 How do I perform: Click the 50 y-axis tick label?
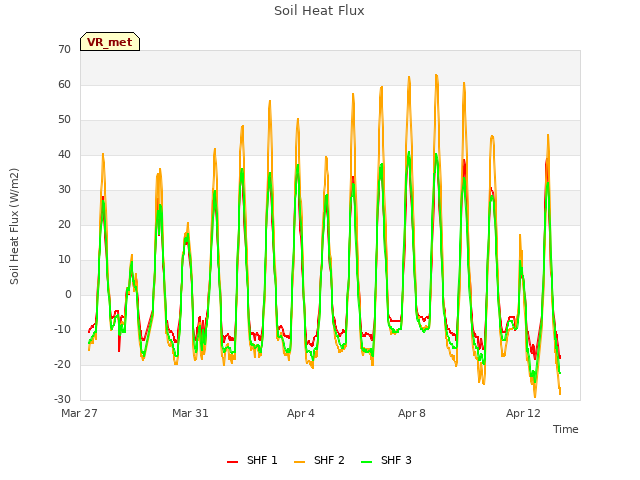tap(64, 120)
